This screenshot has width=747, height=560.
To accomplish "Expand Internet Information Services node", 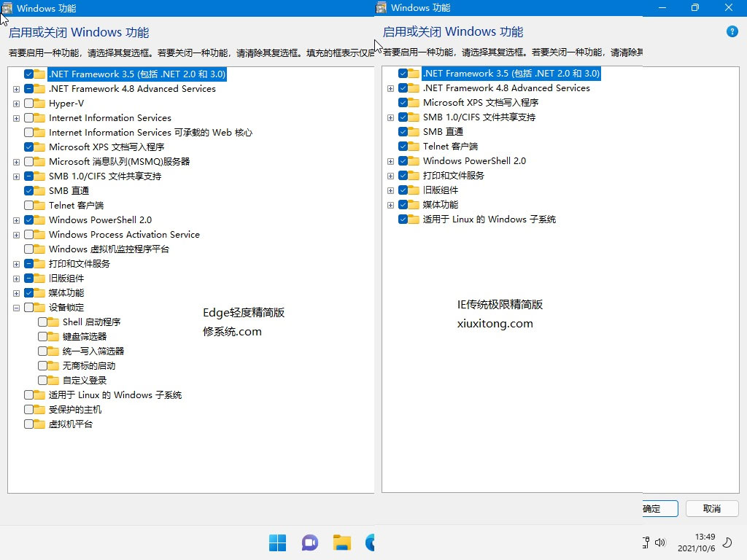I will pyautogui.click(x=16, y=118).
